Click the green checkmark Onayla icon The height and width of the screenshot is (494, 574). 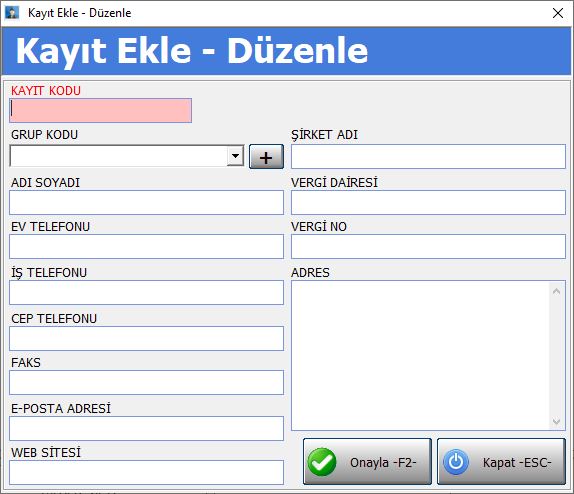tap(322, 462)
